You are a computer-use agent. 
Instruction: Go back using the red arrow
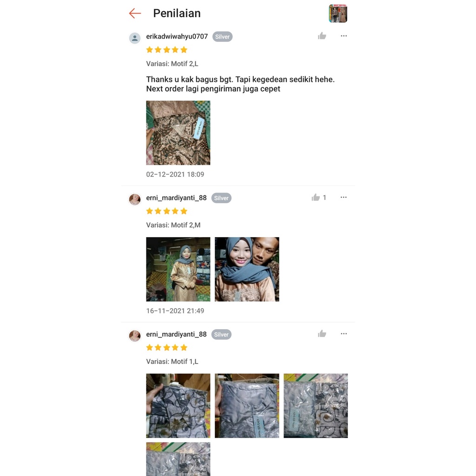(135, 13)
